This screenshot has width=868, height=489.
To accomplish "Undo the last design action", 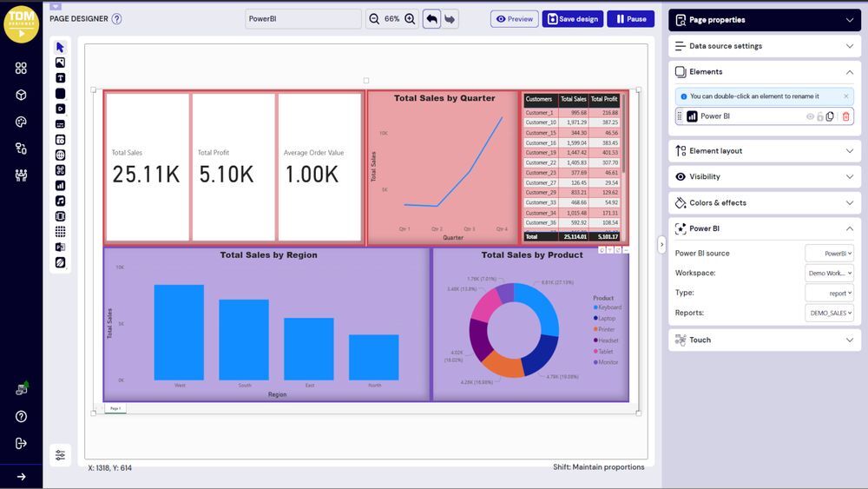I will point(431,19).
